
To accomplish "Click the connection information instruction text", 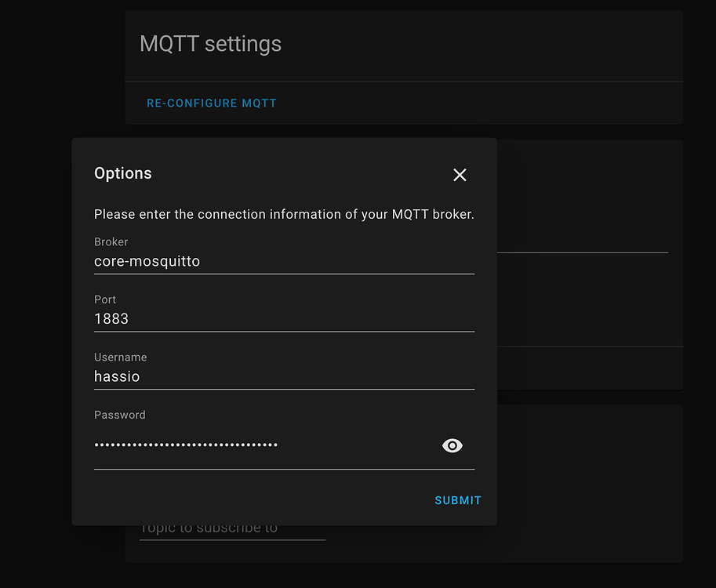I will click(284, 214).
